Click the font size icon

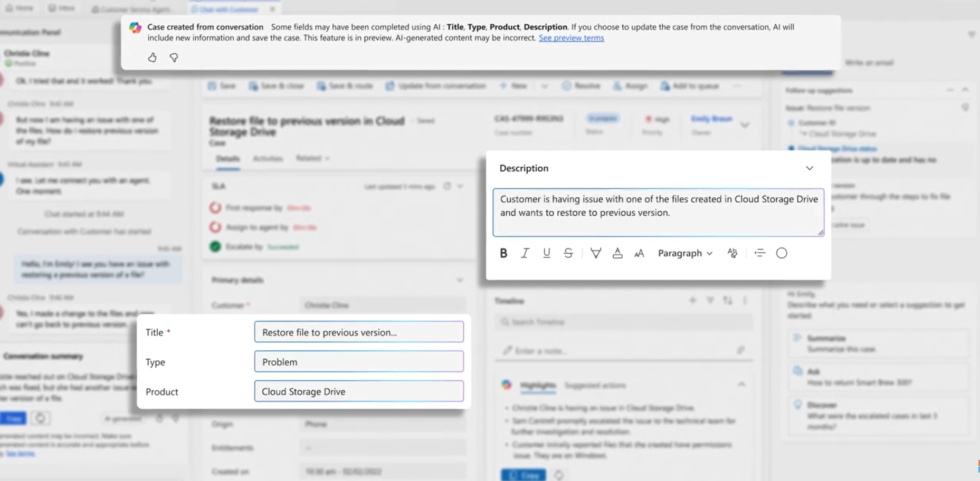pyautogui.click(x=639, y=253)
